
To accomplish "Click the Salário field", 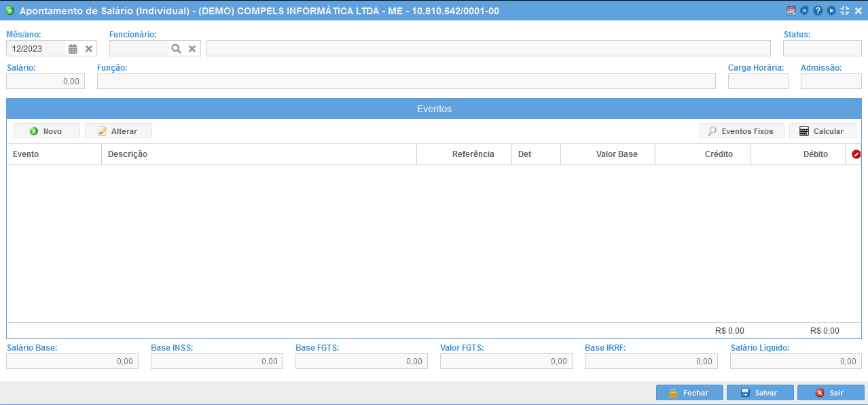I will [46, 82].
